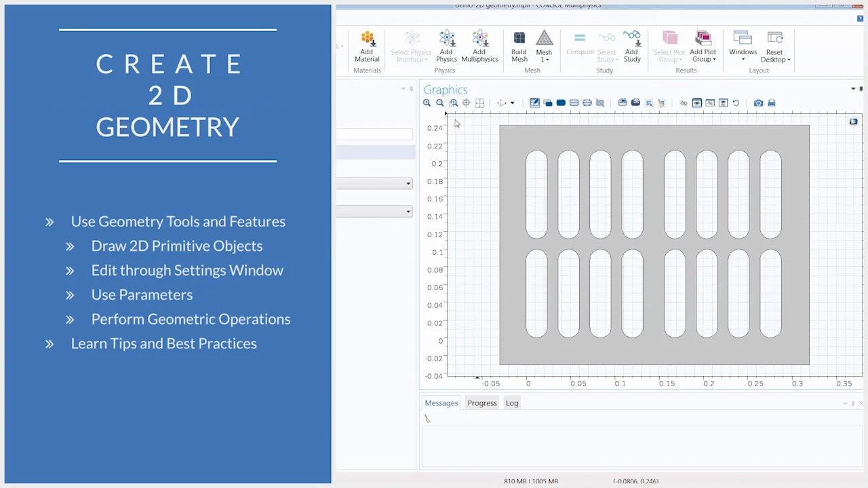Image resolution: width=868 pixels, height=488 pixels.
Task: Click the upper settings dropdown combo box
Action: (x=374, y=183)
